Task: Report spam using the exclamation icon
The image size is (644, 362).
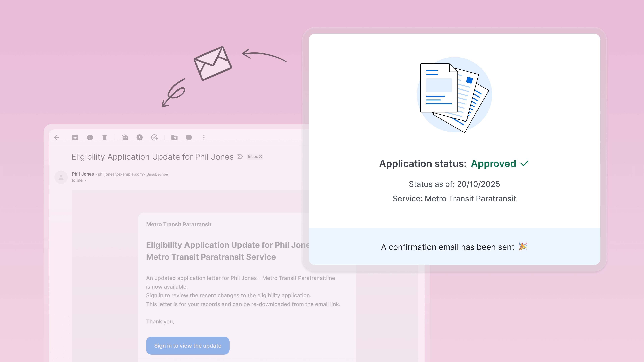Action: point(90,137)
